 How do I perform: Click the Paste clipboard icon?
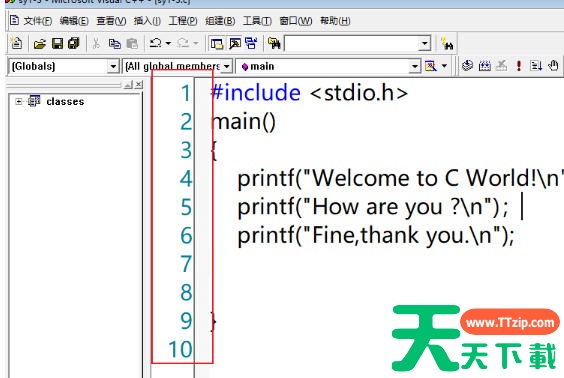point(132,44)
